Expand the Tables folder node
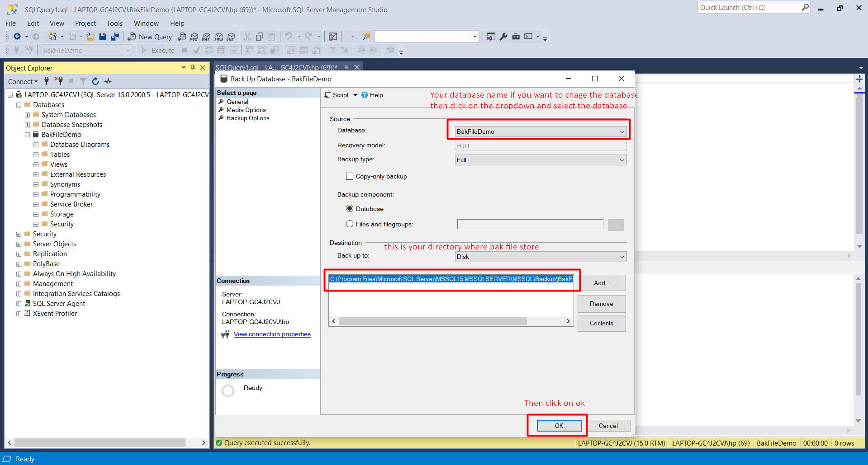 [36, 155]
